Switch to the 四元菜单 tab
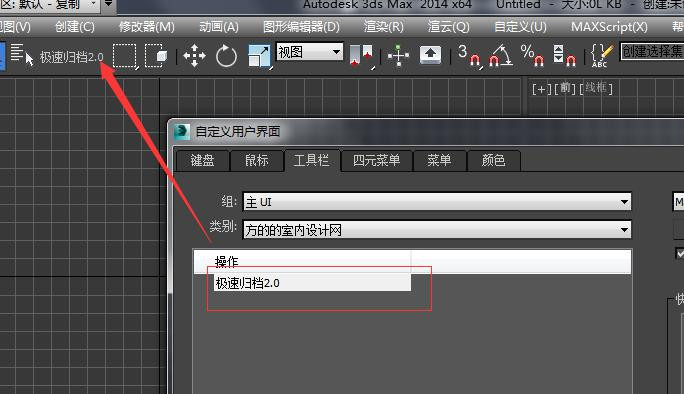684x394 pixels. coord(376,161)
